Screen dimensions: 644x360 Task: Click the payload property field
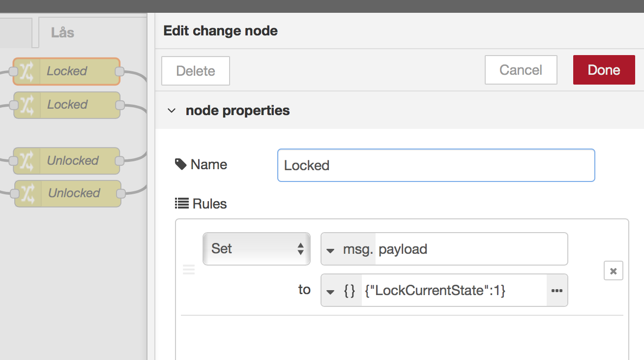[x=471, y=249]
